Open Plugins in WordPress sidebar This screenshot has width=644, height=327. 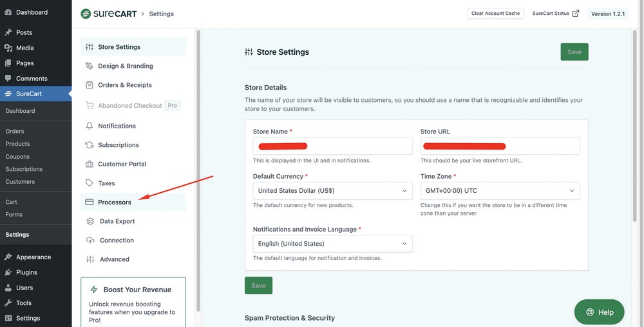click(x=26, y=272)
